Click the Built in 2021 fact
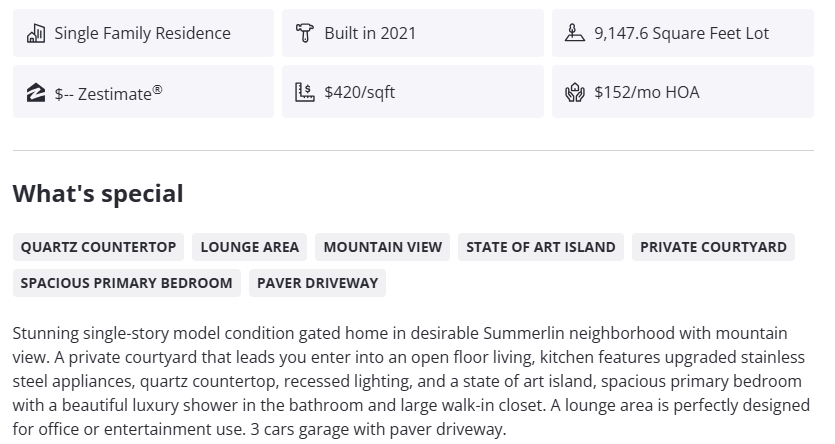Screen dimensions: 835x444 [x=370, y=33]
